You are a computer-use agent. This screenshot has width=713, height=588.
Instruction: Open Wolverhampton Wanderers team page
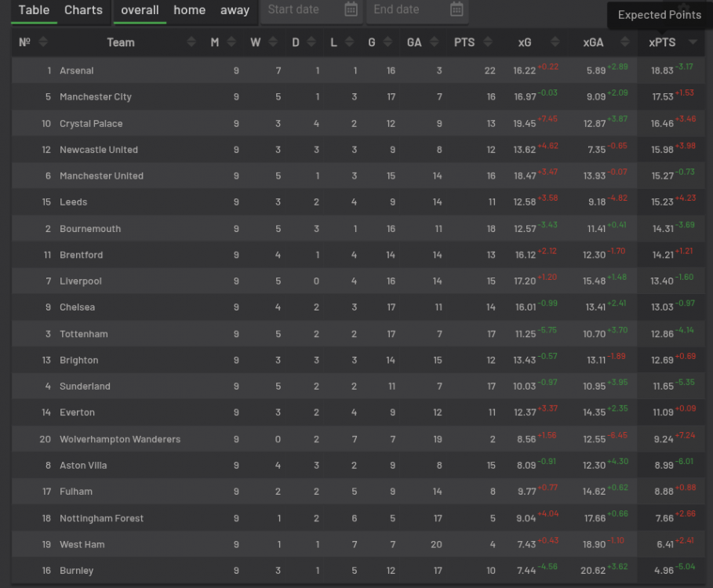120,439
